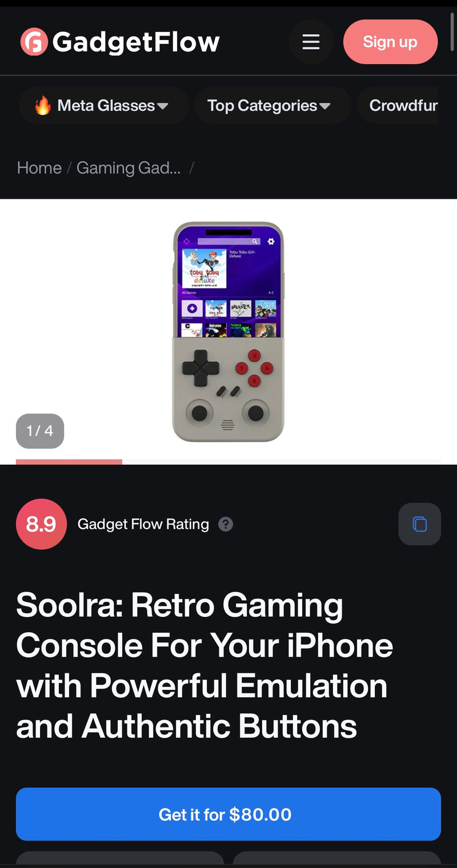Expand the Top Categories dropdown

(272, 106)
